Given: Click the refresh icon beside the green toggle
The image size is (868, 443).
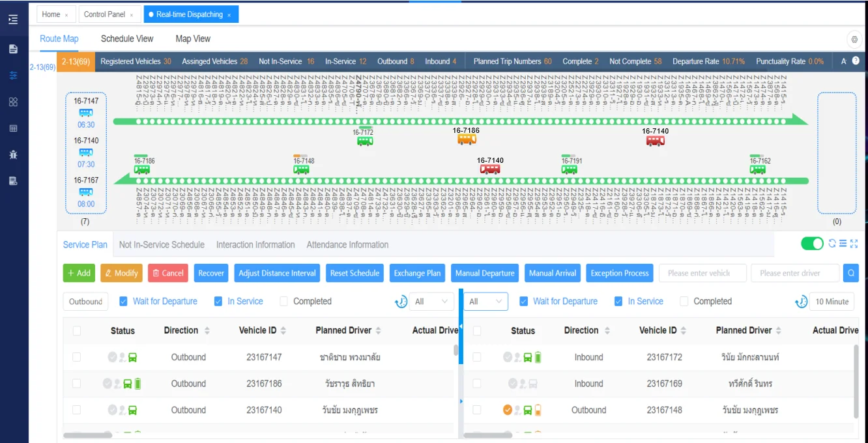Looking at the screenshot, I should (x=832, y=244).
